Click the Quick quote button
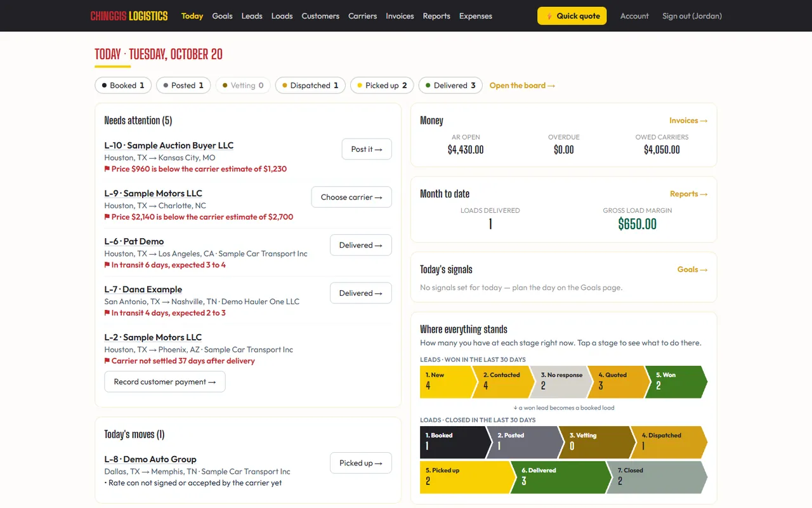Viewport: 812px width, 508px height. 572,16
